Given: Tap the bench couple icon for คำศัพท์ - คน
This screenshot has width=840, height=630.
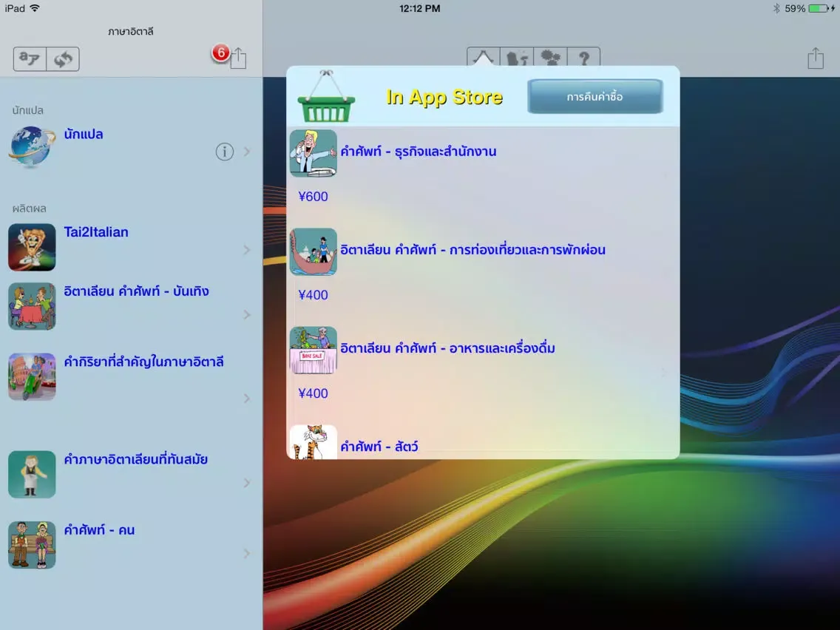Looking at the screenshot, I should [32, 545].
